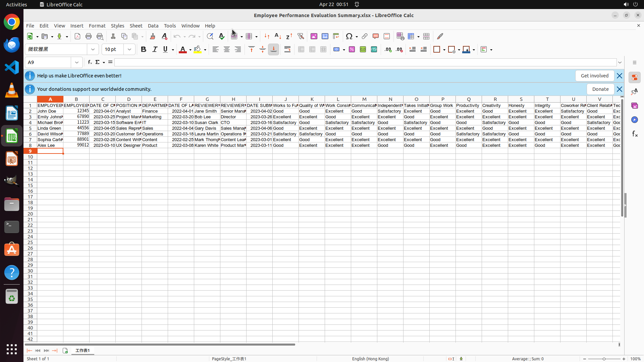The image size is (644, 362).
Task: Click the Export as PDF icon
Action: pos(77,36)
